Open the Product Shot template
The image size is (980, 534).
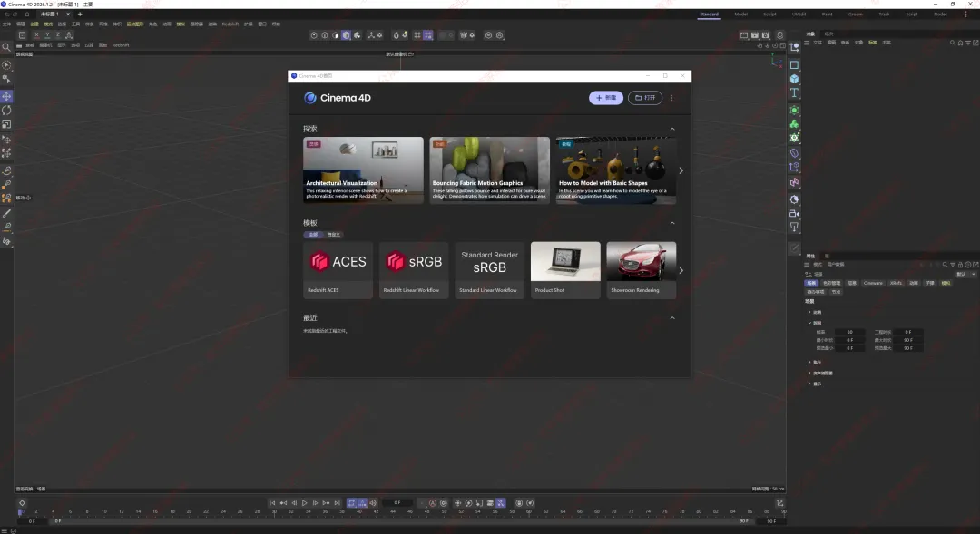tap(565, 270)
